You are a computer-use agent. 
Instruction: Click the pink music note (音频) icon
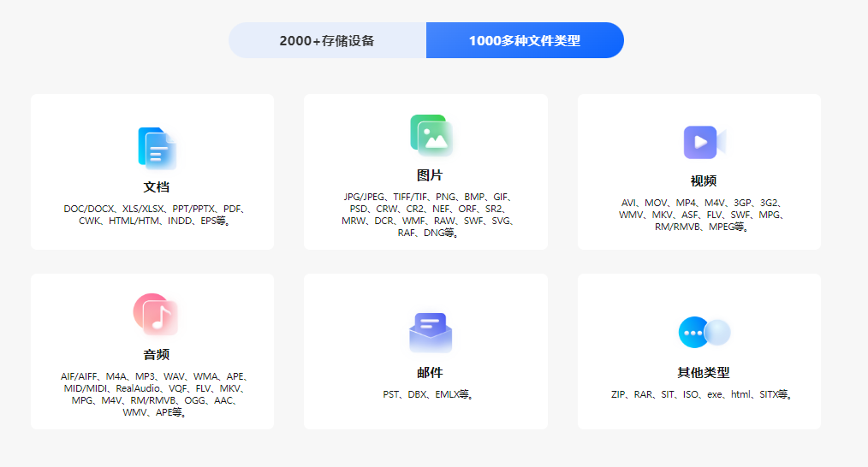[156, 314]
